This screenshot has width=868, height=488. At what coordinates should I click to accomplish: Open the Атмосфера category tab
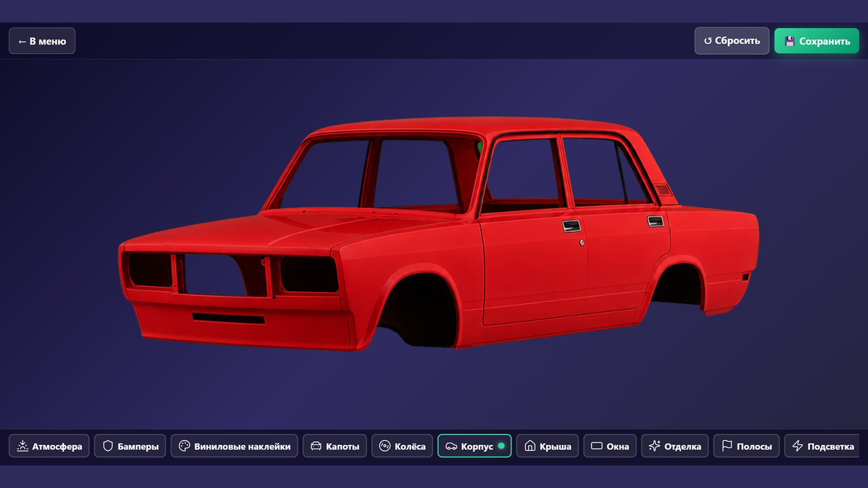coord(49,446)
